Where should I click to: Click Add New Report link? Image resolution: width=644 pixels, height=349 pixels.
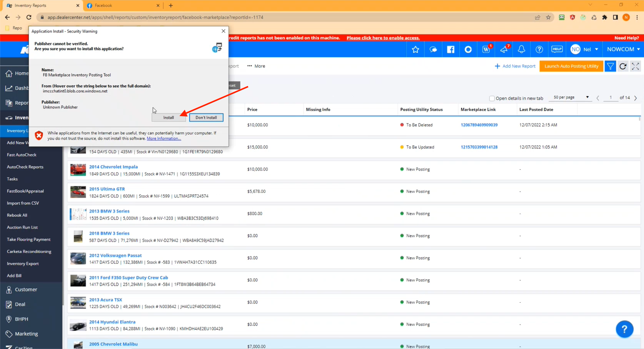click(515, 66)
